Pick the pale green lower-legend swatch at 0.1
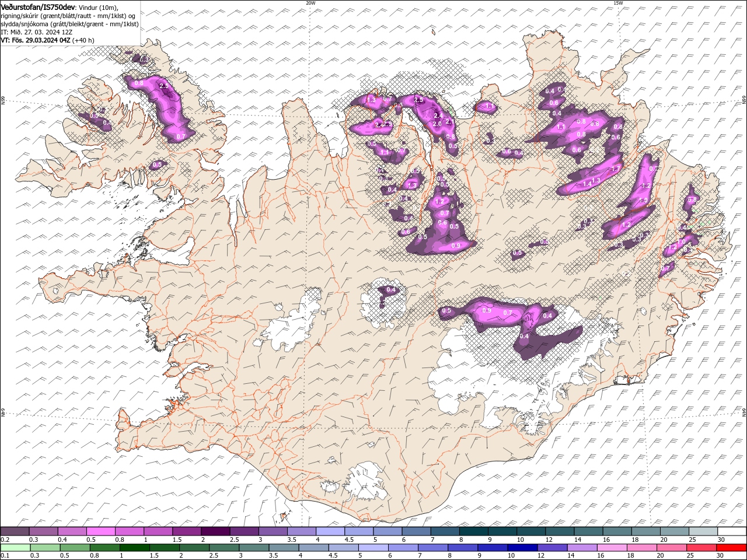 tap(15, 548)
